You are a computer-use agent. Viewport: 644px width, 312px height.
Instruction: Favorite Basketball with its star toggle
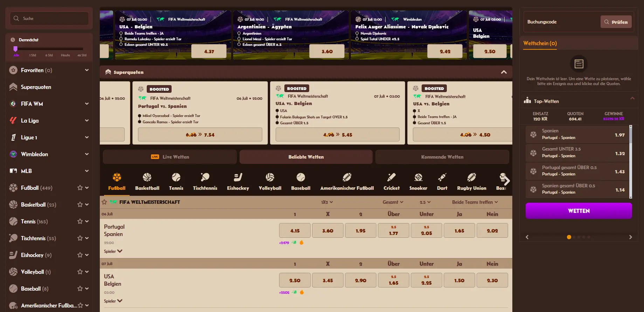click(x=80, y=204)
